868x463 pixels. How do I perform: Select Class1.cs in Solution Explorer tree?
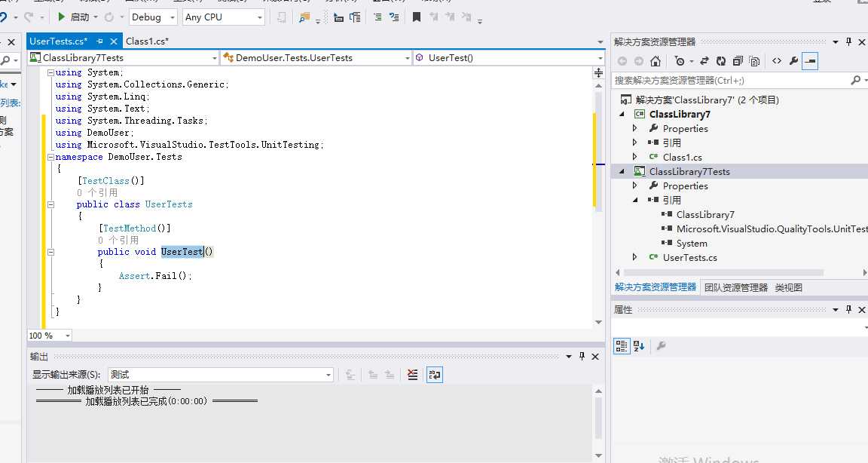(682, 158)
